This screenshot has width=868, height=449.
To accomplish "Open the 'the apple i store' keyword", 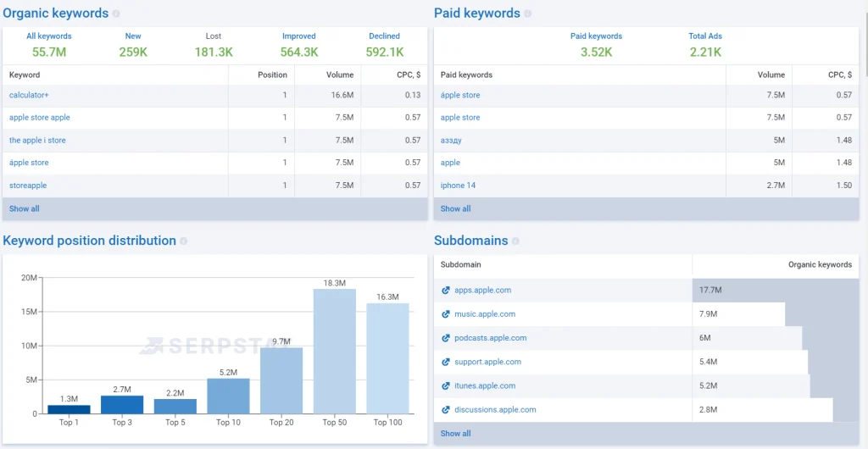I will (37, 141).
